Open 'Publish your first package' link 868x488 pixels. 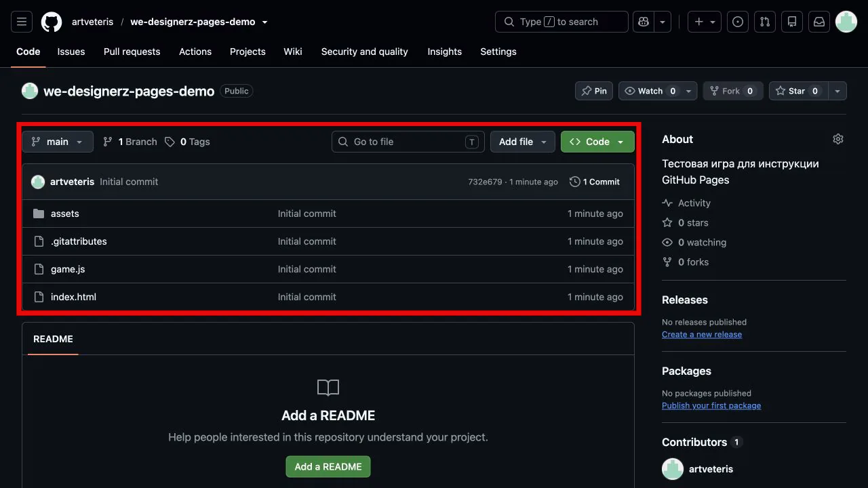[x=711, y=405]
